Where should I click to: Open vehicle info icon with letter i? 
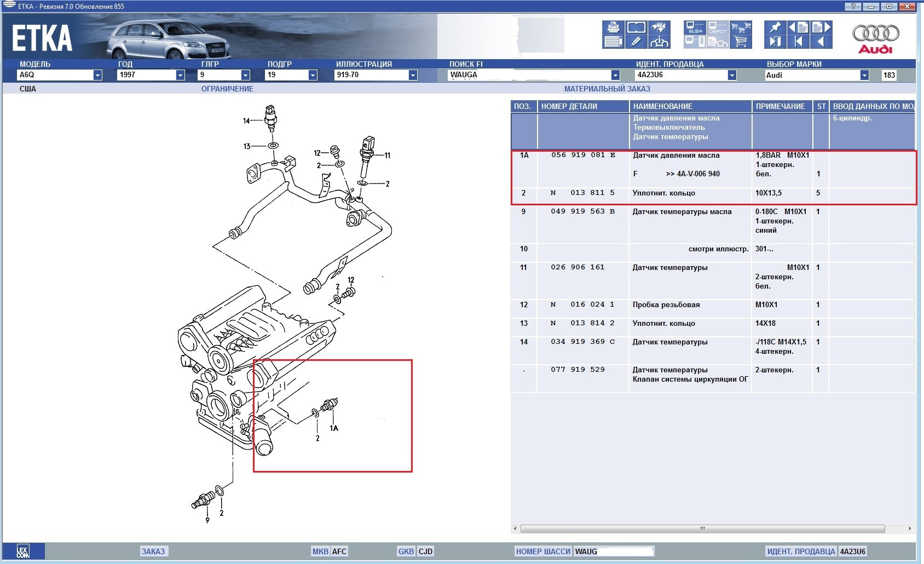(x=659, y=42)
